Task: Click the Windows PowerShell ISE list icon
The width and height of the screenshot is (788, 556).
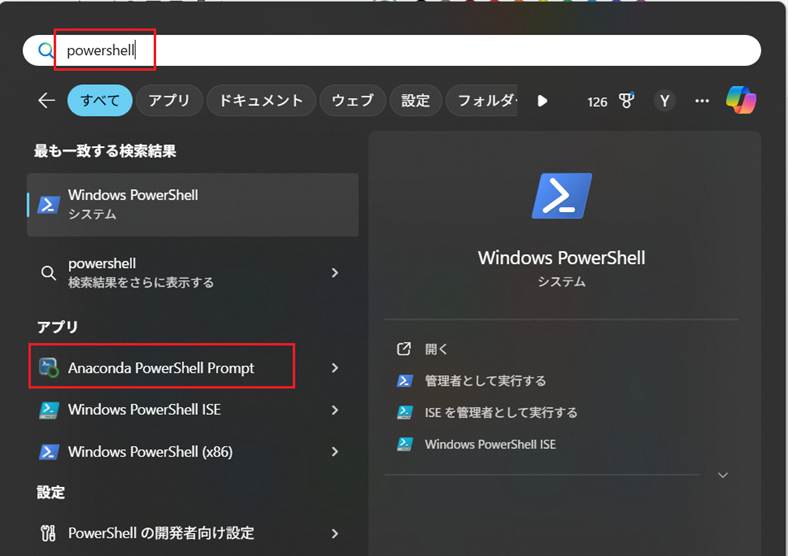Action: [x=49, y=410]
